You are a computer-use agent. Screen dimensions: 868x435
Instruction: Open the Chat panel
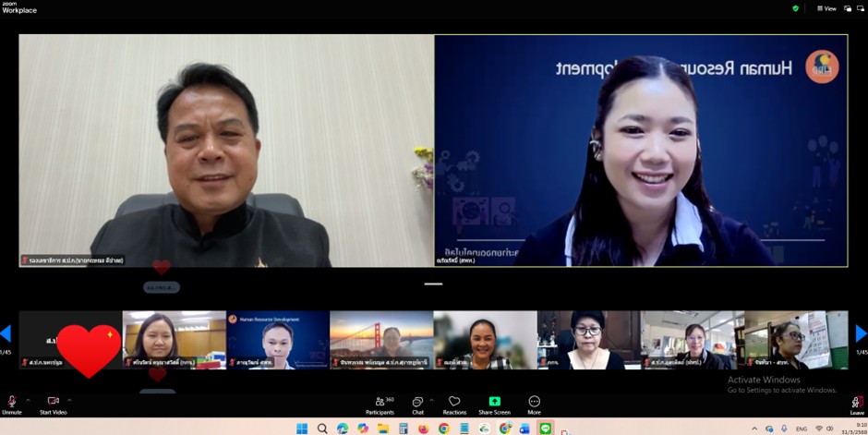pos(418,405)
